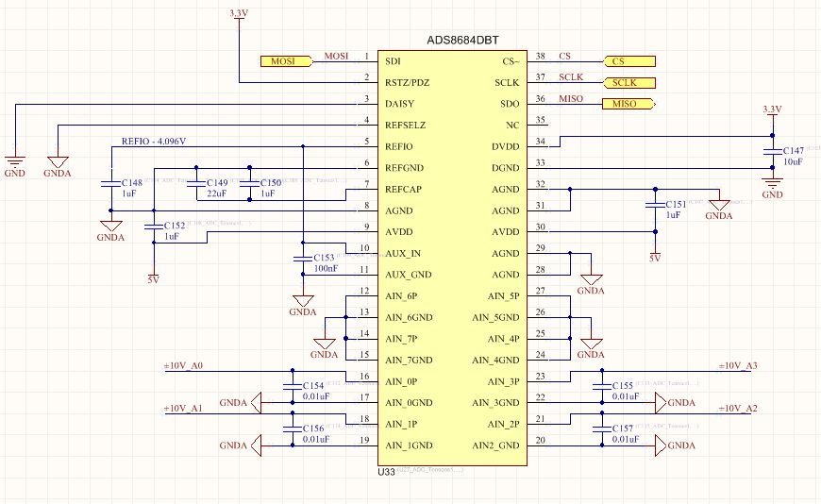
Task: Select the SCLK port symbol
Action: 629,83
